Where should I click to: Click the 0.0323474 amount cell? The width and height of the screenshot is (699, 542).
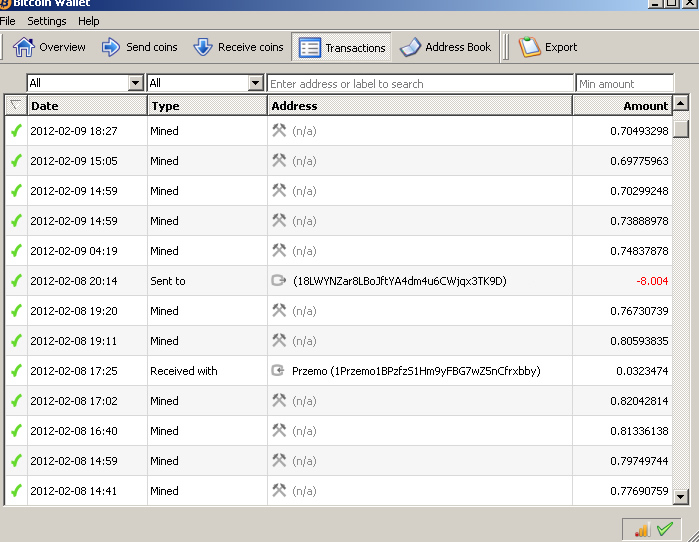(622, 371)
